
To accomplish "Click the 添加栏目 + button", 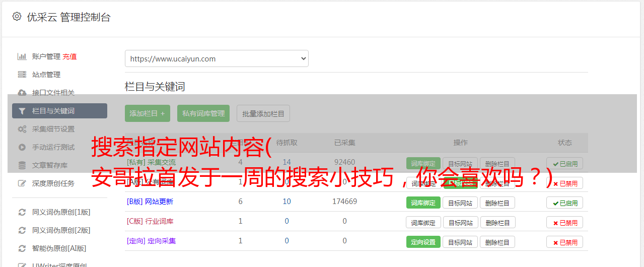I will point(148,113).
